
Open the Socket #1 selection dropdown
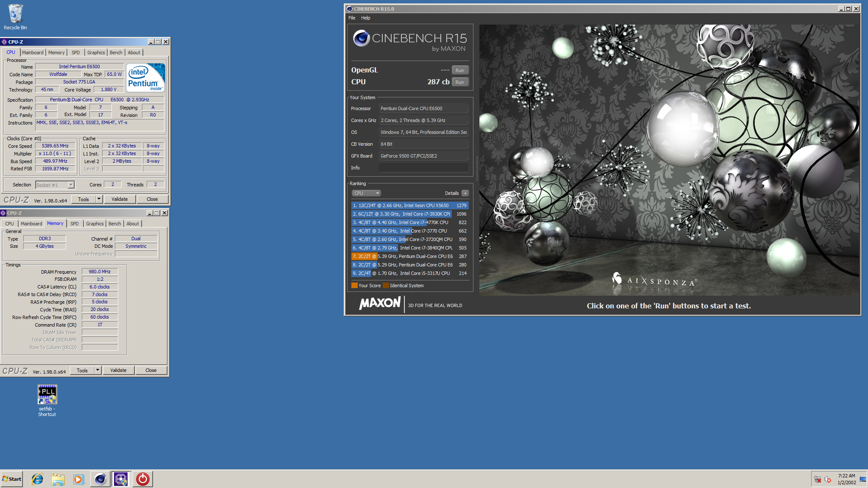[55, 185]
